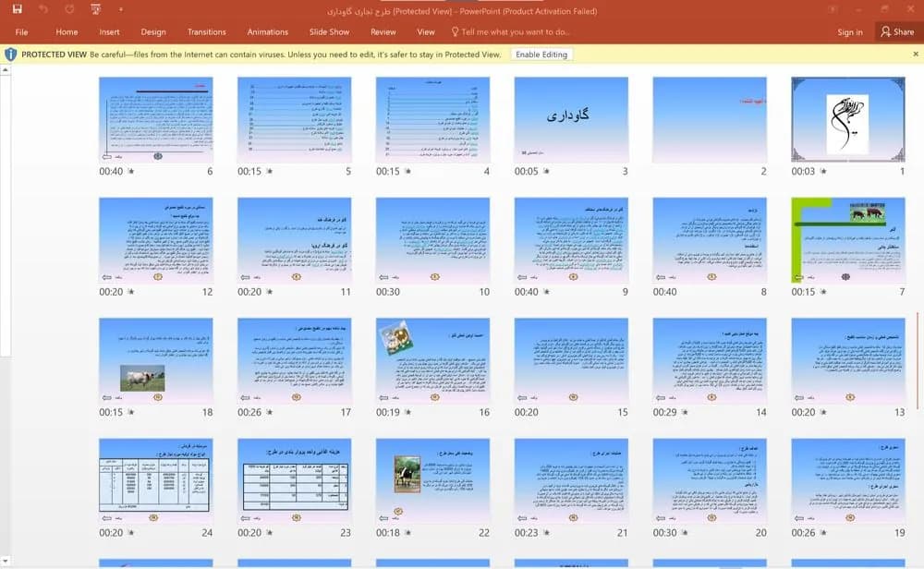This screenshot has height=569, width=924.
Task: Open the File menu
Action: 22,31
